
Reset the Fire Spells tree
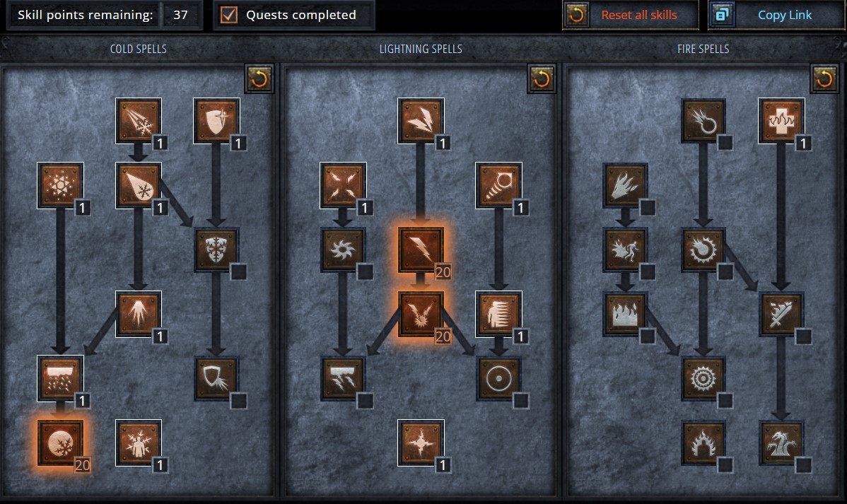coord(824,79)
